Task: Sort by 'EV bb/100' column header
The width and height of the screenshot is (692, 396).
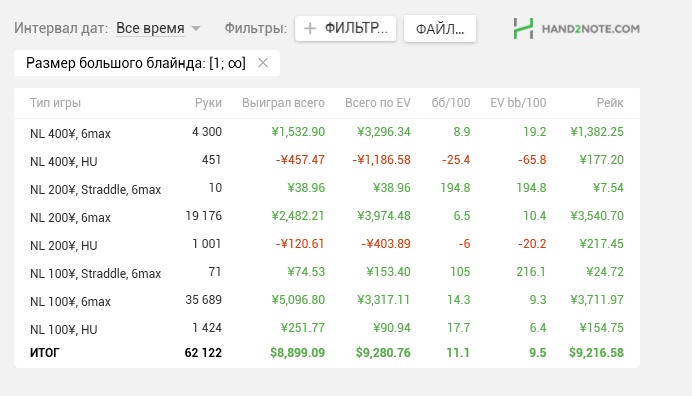Action: [x=518, y=103]
